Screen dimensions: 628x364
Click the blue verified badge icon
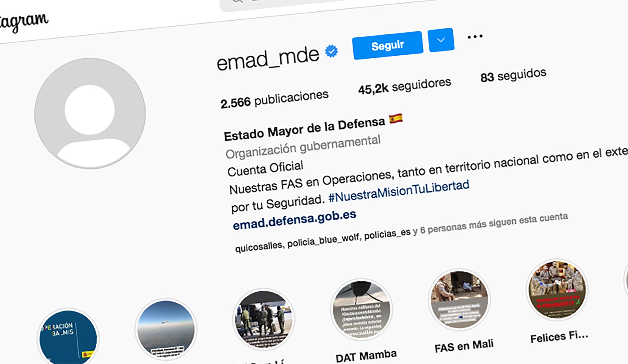point(331,51)
